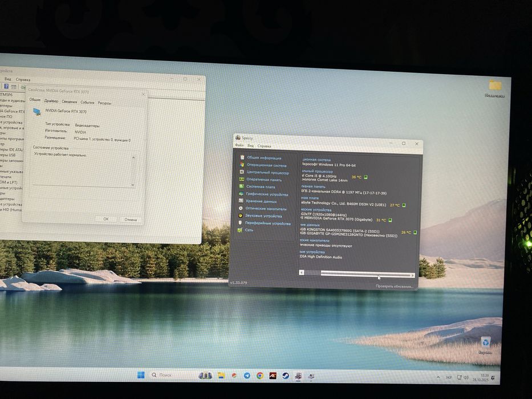The height and width of the screenshot is (399, 532).
Task: Click the "NVIDIA High Definition Audio" line in Speccy
Action: point(320,257)
